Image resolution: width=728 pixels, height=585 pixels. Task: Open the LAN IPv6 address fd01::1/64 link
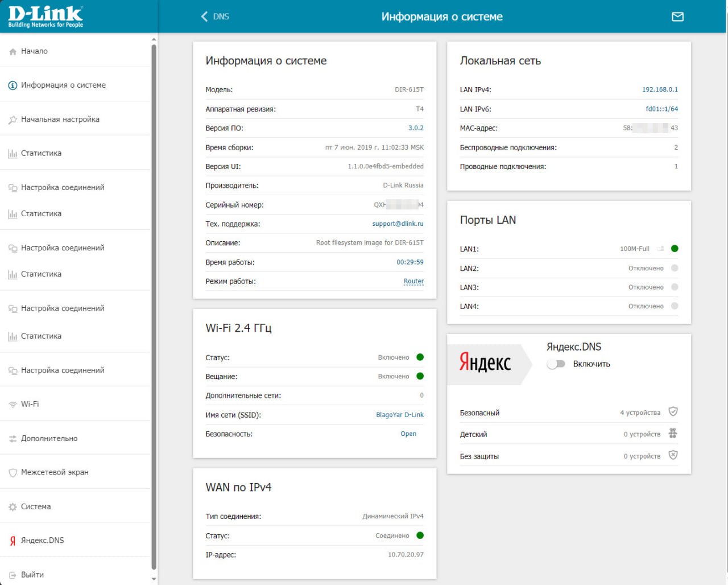pyautogui.click(x=662, y=109)
